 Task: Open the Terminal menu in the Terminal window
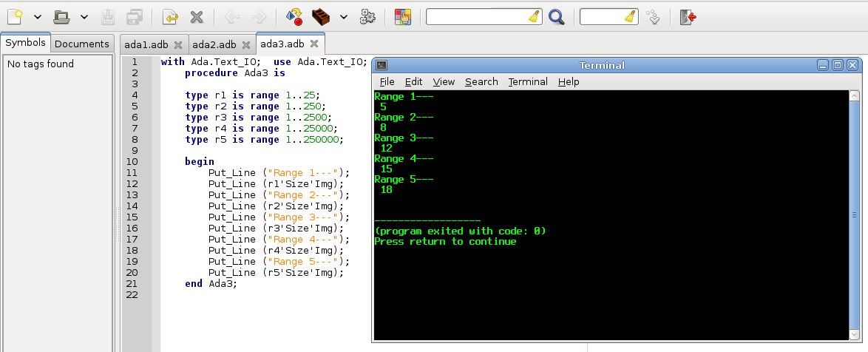point(528,82)
